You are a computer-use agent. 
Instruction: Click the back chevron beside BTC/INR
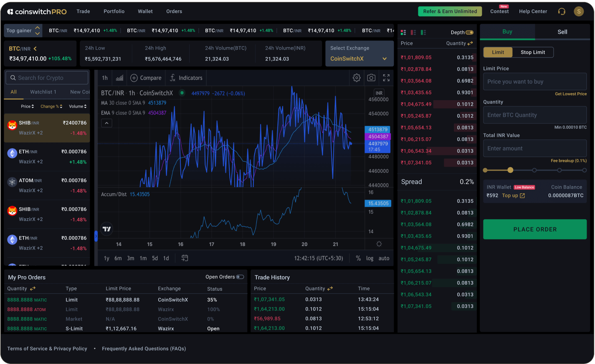tap(35, 49)
